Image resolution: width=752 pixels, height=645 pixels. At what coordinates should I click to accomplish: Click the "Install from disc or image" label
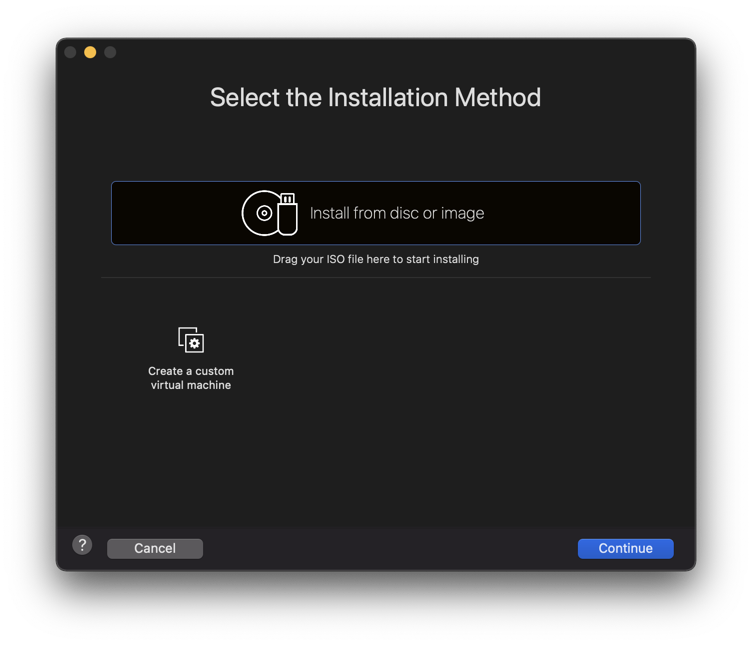pyautogui.click(x=397, y=213)
